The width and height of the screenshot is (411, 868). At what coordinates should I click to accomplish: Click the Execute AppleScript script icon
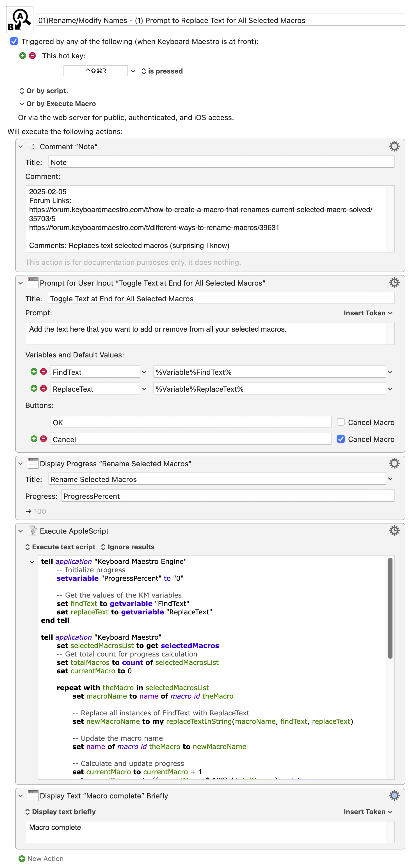click(x=33, y=531)
